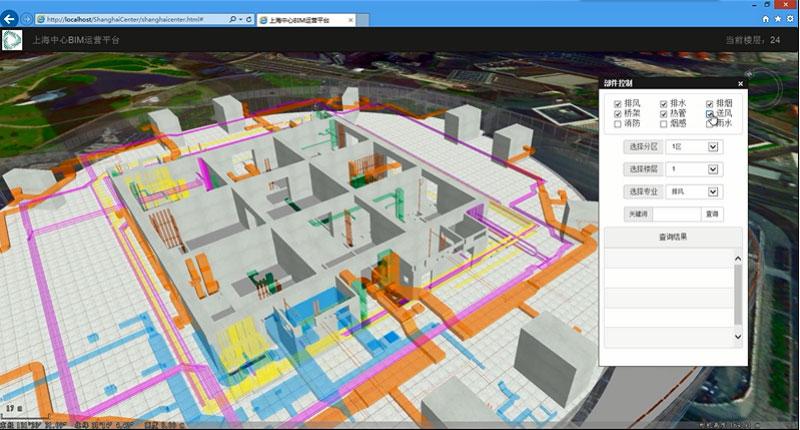The image size is (800, 430).
Task: Click the 当前楼层 24 indicator text
Action: 753,40
